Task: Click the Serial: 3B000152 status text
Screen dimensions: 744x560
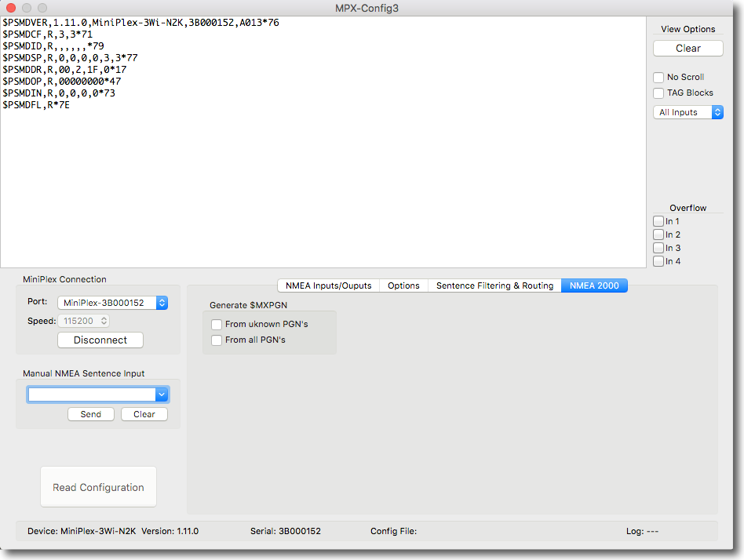Action: (286, 531)
